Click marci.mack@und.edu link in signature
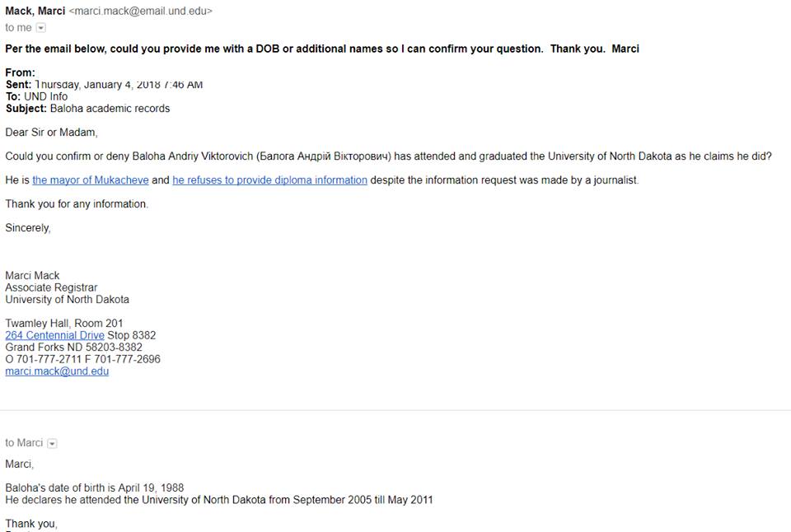Screen dimensions: 791x532 click(57, 371)
